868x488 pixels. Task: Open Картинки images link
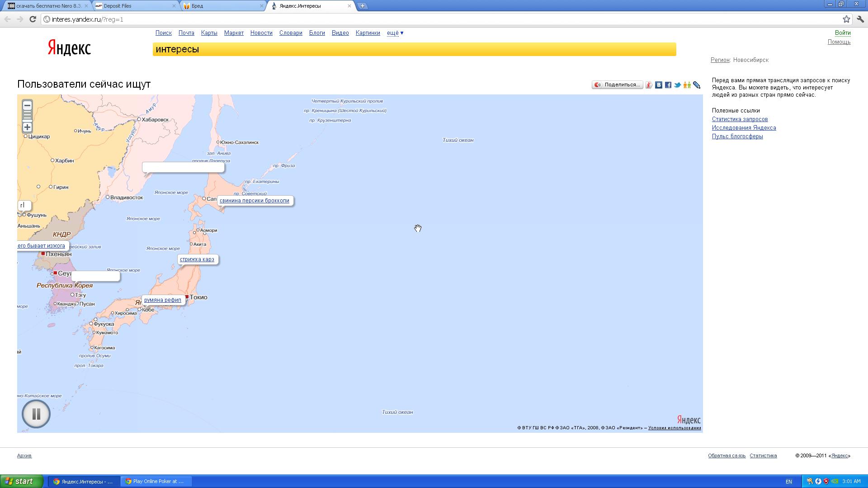point(368,33)
